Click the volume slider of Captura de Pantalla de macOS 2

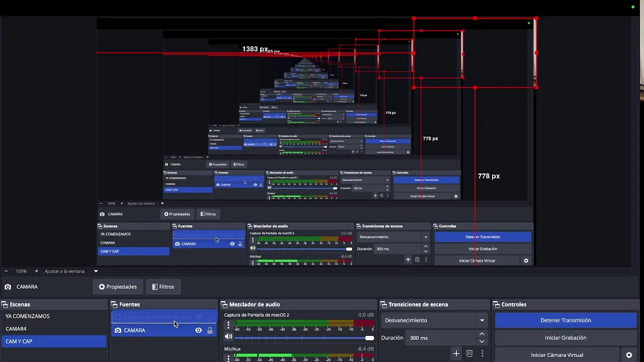pos(305,338)
